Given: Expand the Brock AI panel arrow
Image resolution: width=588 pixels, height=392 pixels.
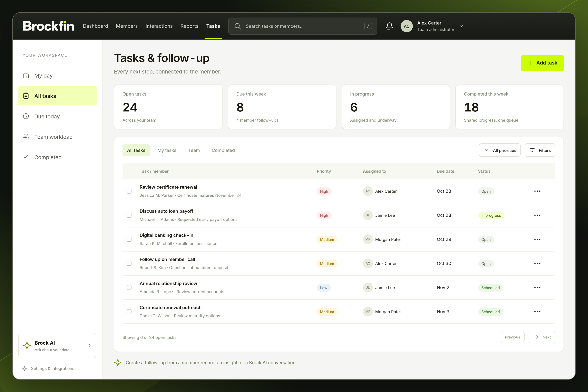Looking at the screenshot, I should (x=89, y=345).
